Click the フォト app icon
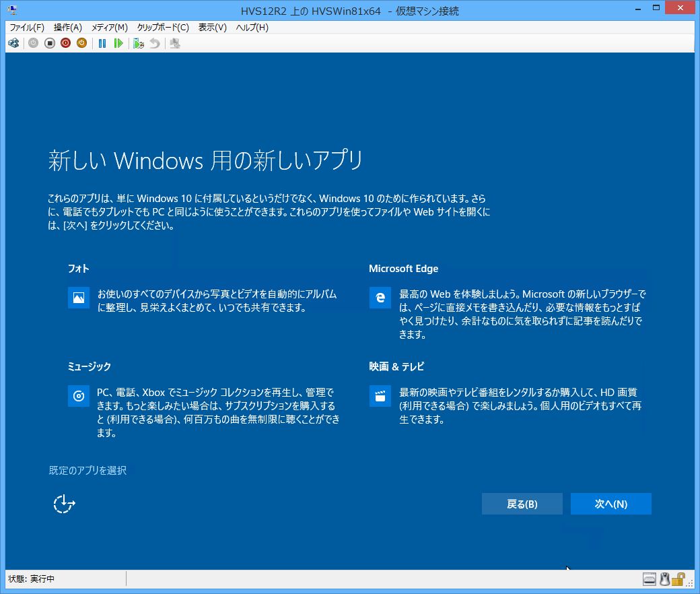 click(79, 298)
